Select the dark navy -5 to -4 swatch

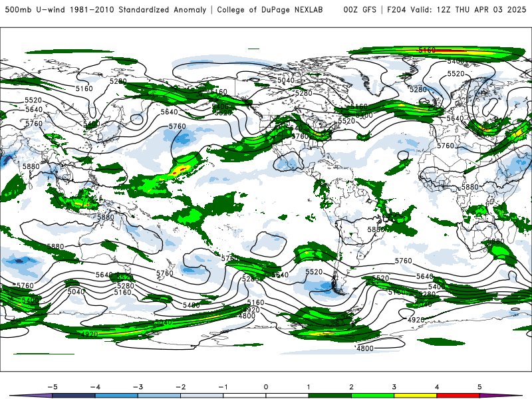coord(74,396)
